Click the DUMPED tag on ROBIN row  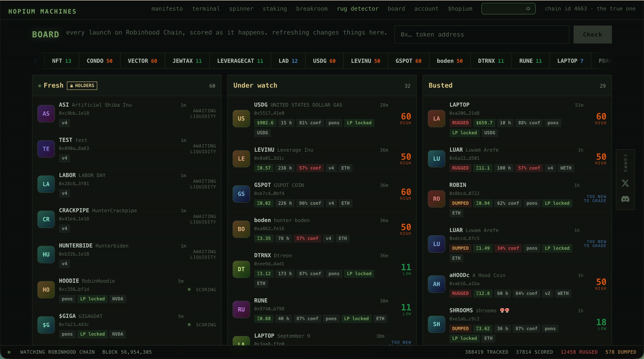click(460, 203)
